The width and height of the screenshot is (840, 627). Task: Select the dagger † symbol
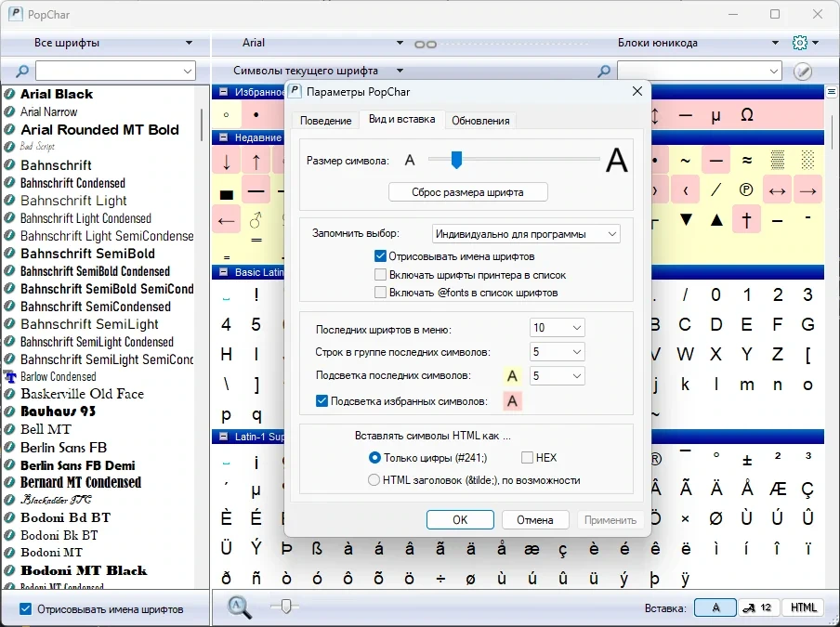pos(747,219)
